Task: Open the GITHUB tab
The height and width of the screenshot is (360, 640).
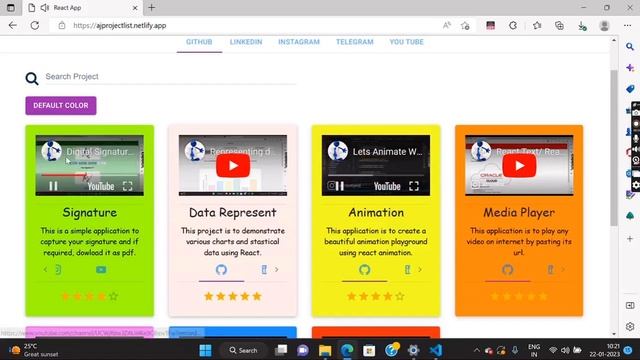Action: point(199,42)
